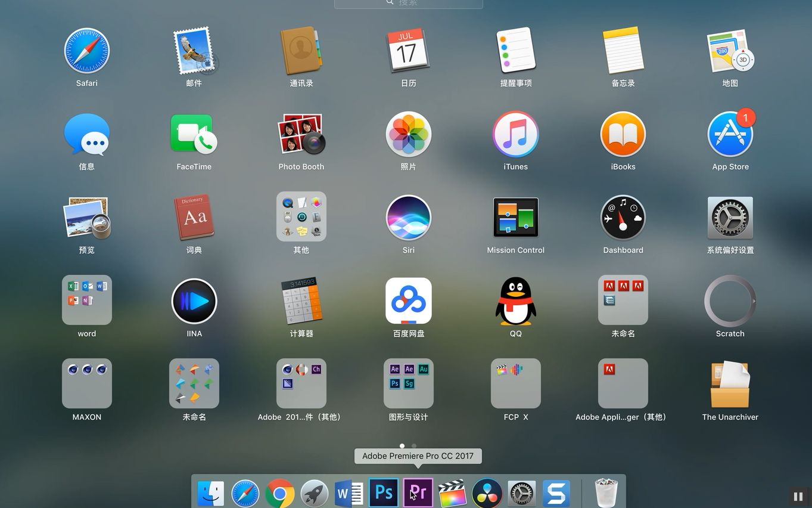Open App Store with update badge
Image resolution: width=812 pixels, height=508 pixels.
(730, 134)
